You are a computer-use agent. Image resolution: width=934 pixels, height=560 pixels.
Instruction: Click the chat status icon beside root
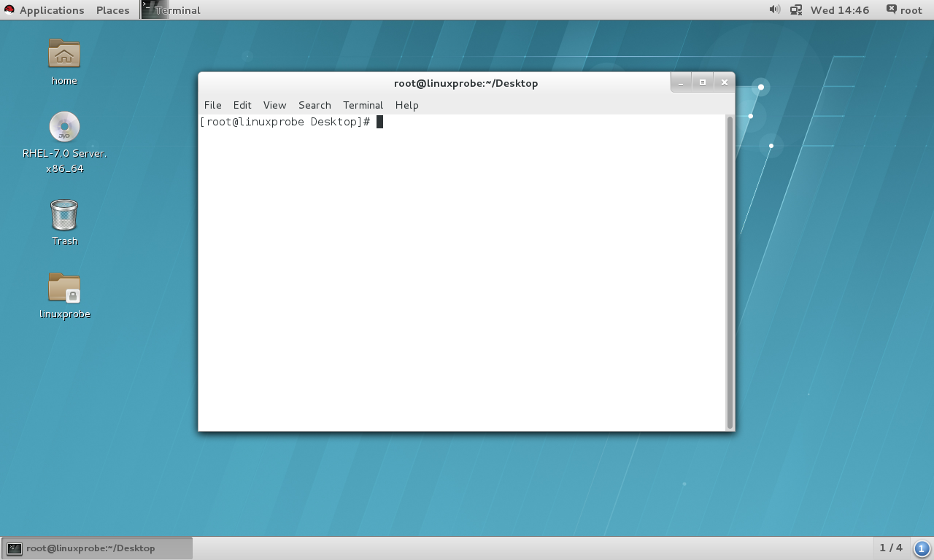tap(891, 9)
